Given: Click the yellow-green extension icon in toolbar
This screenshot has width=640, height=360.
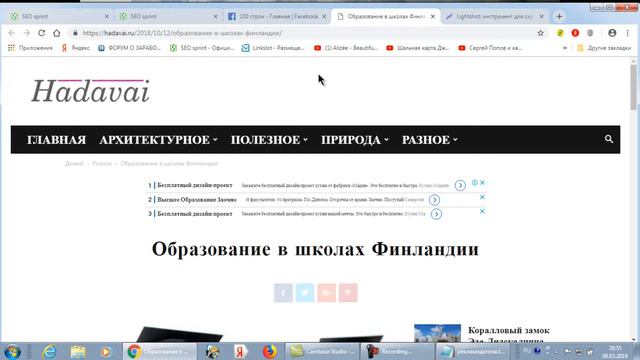Looking at the screenshot, I should click(560, 33).
